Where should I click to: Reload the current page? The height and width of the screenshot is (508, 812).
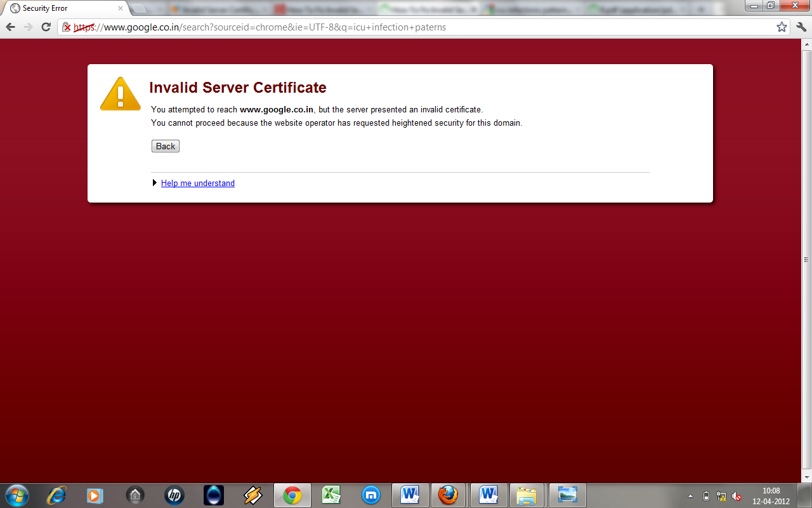[46, 27]
